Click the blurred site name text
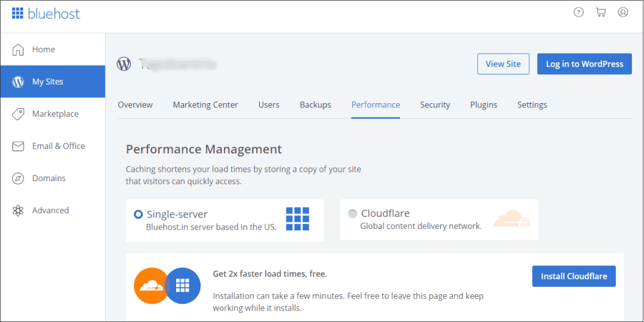This screenshot has height=322, width=644. pyautogui.click(x=177, y=64)
